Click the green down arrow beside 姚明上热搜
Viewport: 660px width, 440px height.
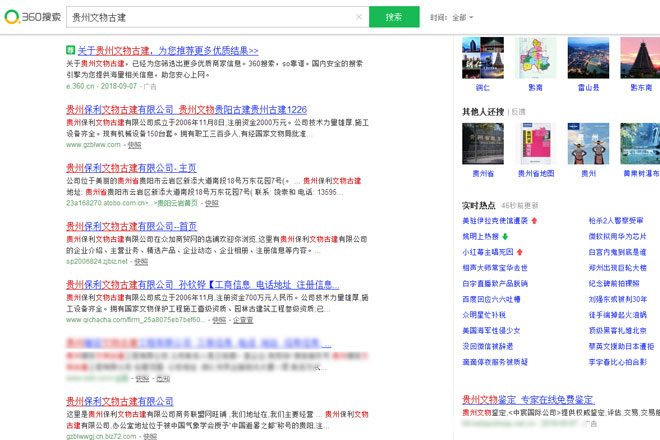(505, 237)
